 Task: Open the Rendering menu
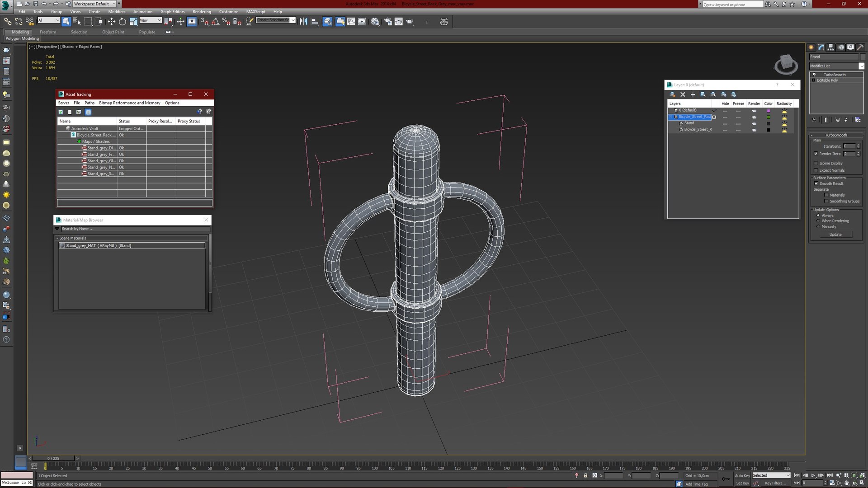click(x=202, y=12)
